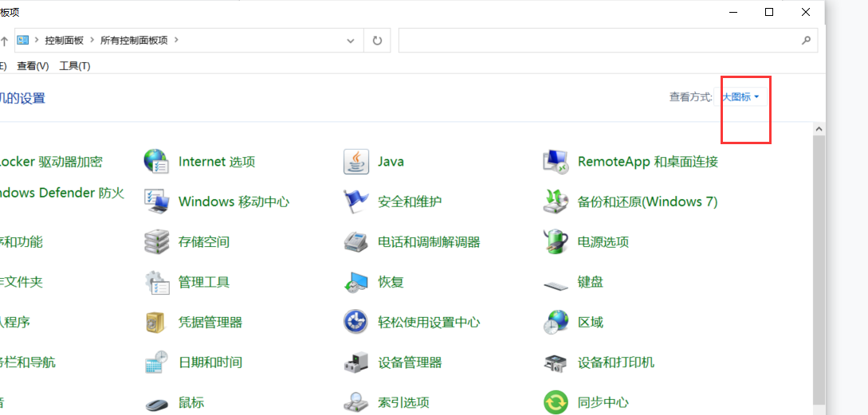This screenshot has width=868, height=415.
Task: Expand chevron after 控制面板 in path
Action: [x=92, y=40]
